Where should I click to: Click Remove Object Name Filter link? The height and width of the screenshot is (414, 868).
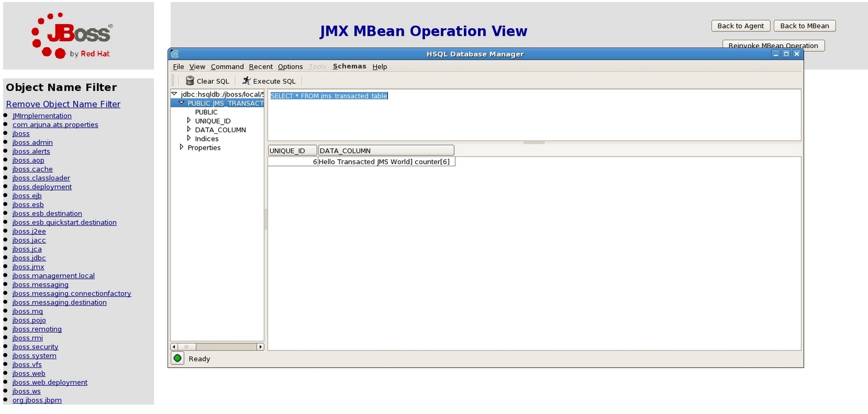63,104
